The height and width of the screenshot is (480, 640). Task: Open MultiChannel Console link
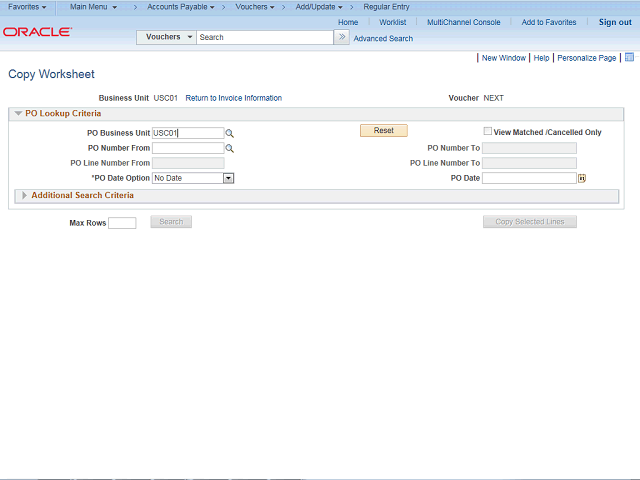coord(464,22)
